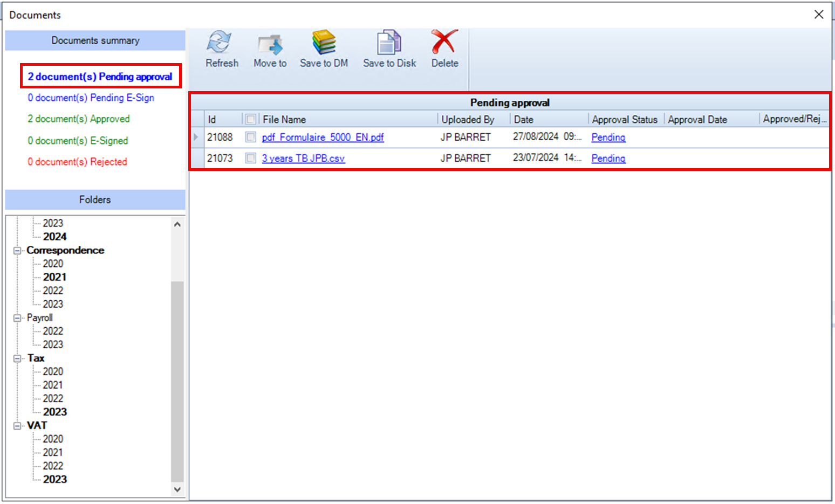Sort by the Date column header
Screen dimensions: 835x504
click(x=549, y=119)
